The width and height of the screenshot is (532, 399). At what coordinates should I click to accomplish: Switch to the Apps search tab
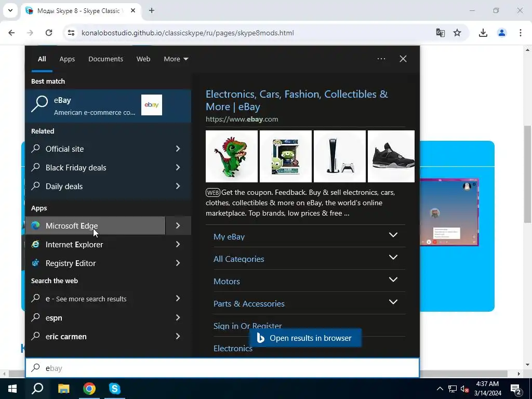pos(67,59)
